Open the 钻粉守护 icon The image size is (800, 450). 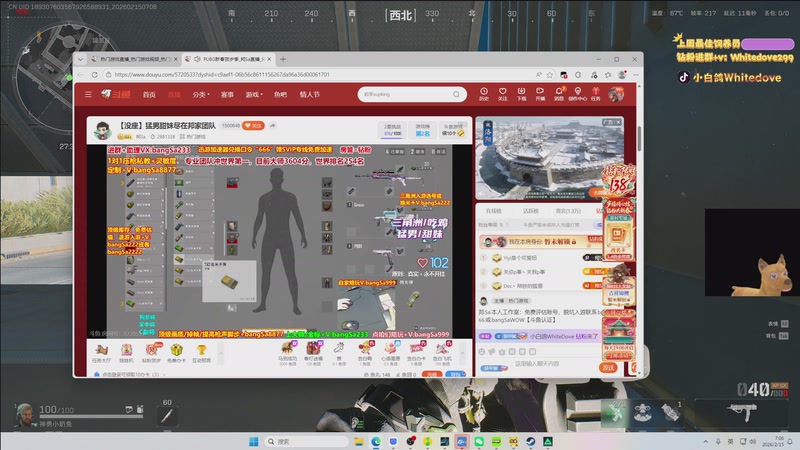151,353
